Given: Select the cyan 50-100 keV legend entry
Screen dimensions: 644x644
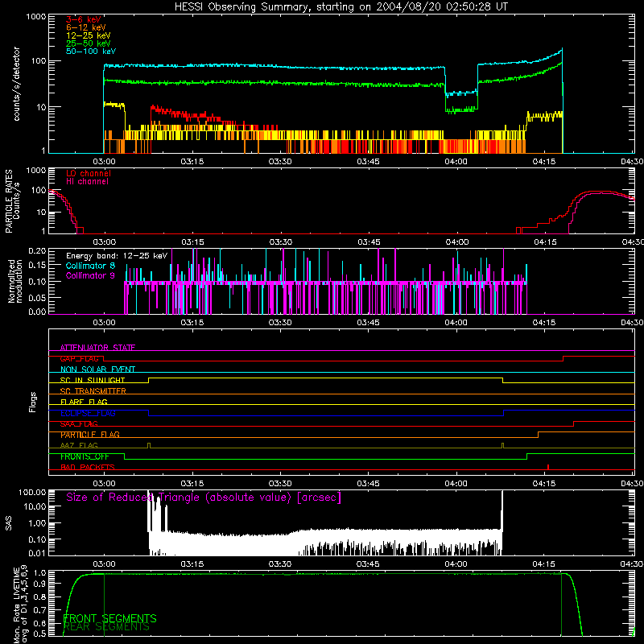Looking at the screenshot, I should pyautogui.click(x=91, y=51).
